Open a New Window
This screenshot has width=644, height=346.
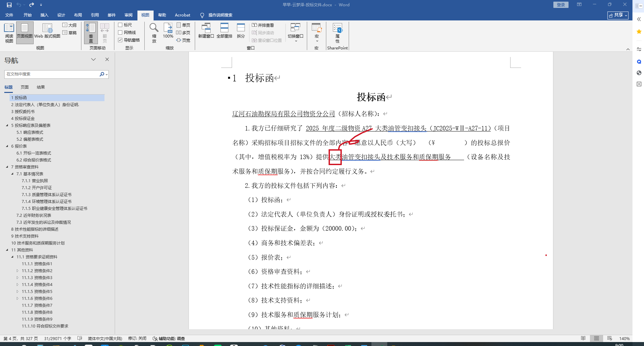206,31
